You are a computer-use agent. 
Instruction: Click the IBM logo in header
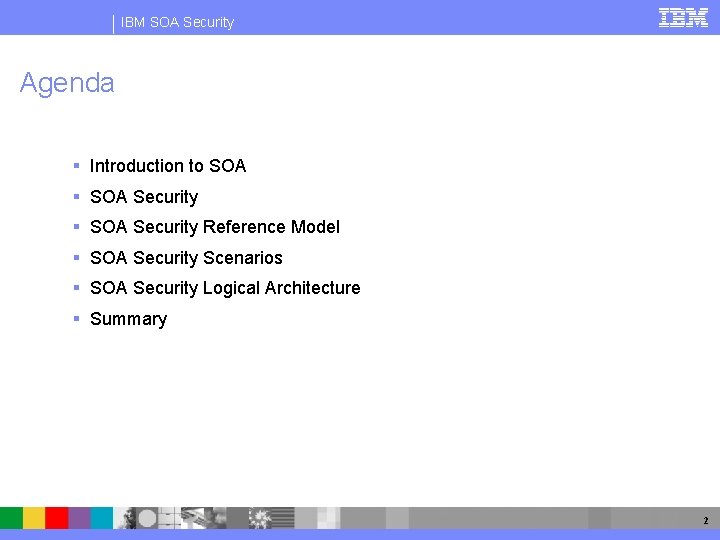pyautogui.click(x=683, y=18)
